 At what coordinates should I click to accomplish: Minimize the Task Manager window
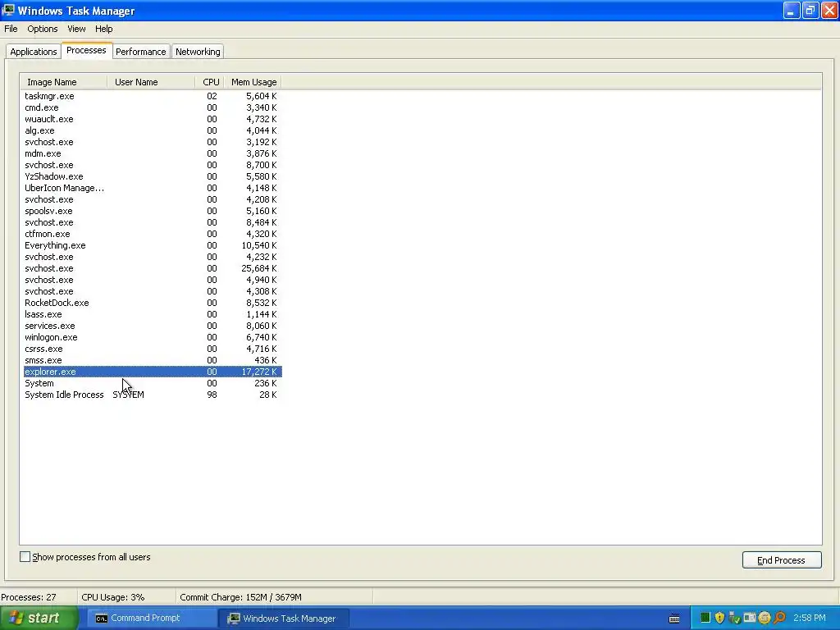coord(792,10)
